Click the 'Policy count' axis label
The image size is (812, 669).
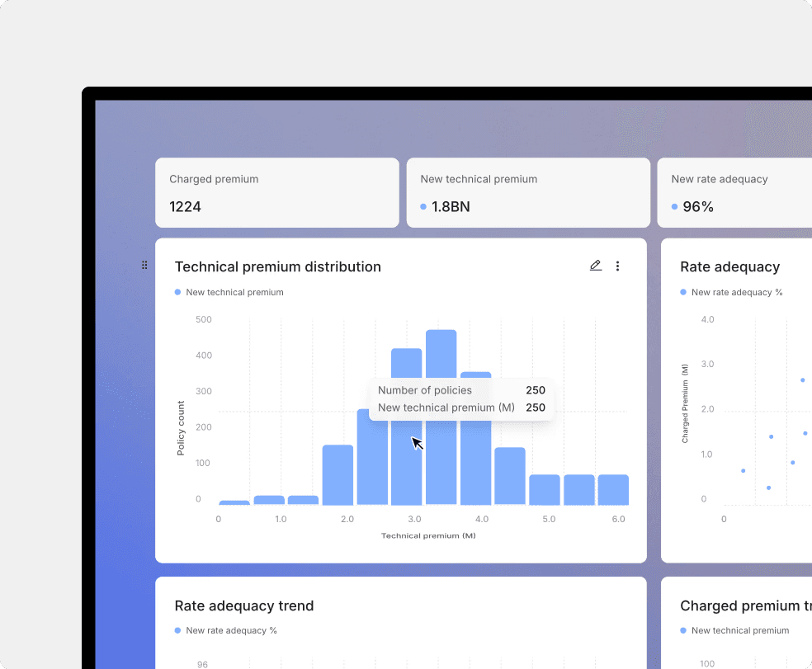pos(181,428)
